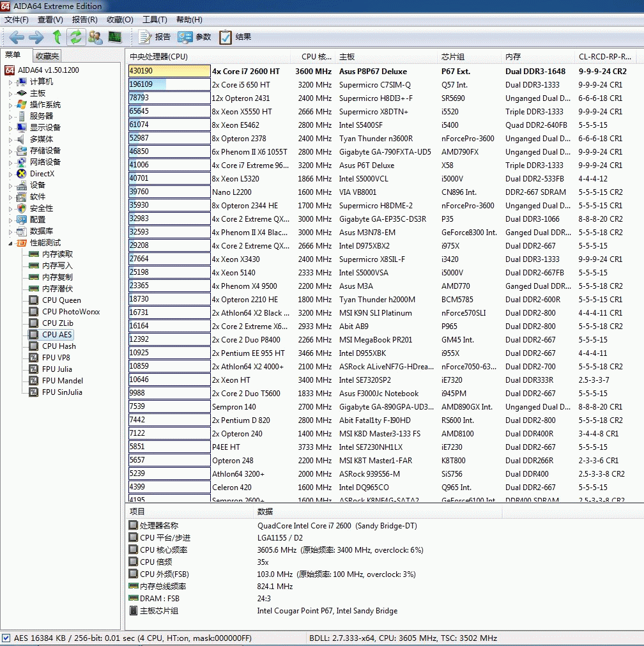Screen dimensions: 644x646
Task: Click the 芯片组 column header
Action: [x=453, y=56]
